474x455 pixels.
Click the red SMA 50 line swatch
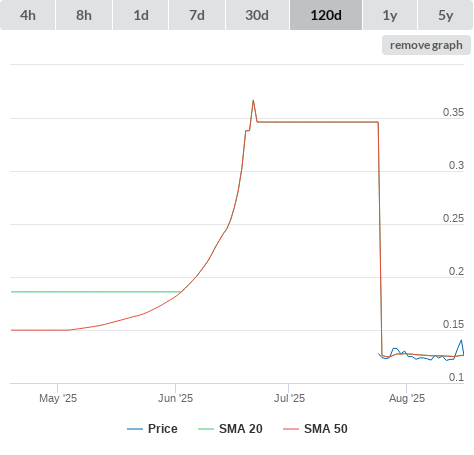coord(291,429)
